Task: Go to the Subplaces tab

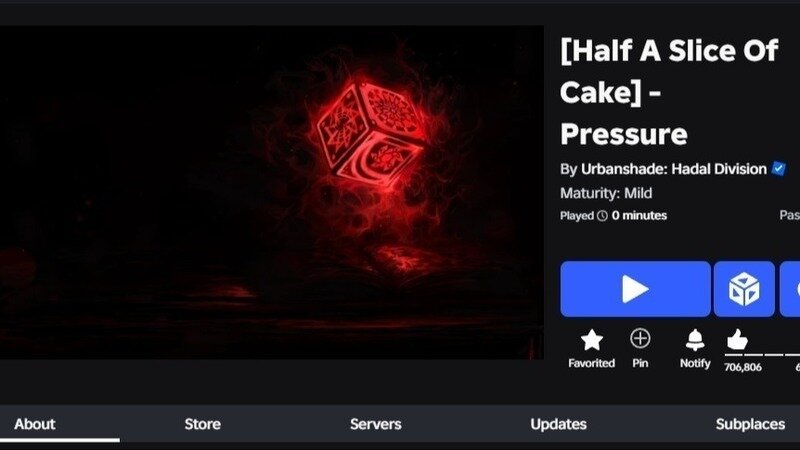Action: tap(750, 424)
